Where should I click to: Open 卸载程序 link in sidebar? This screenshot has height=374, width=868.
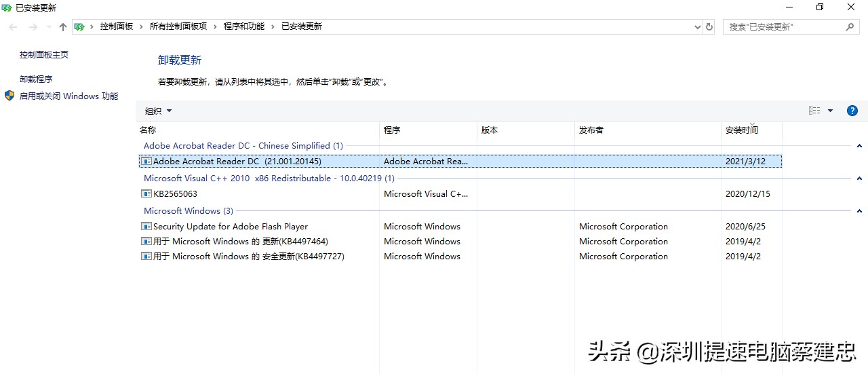(36, 79)
